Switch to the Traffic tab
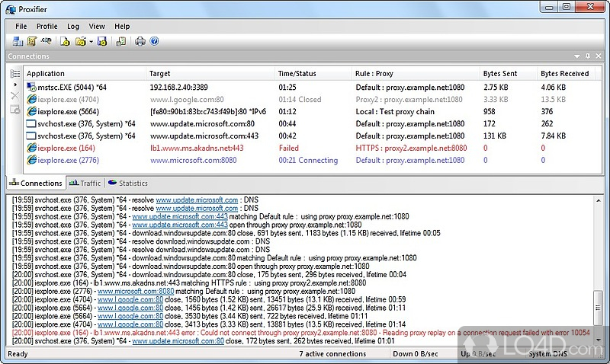The image size is (610, 364). [x=85, y=184]
